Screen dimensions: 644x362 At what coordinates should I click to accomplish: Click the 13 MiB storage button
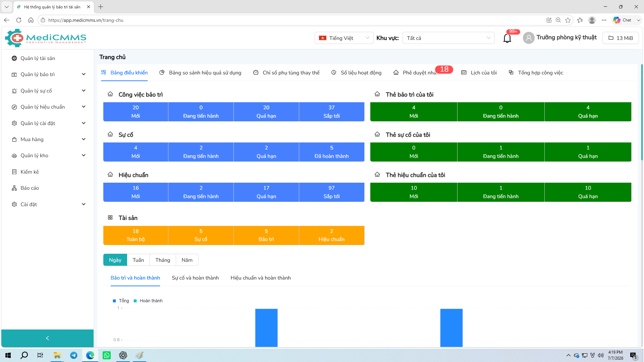tap(621, 38)
